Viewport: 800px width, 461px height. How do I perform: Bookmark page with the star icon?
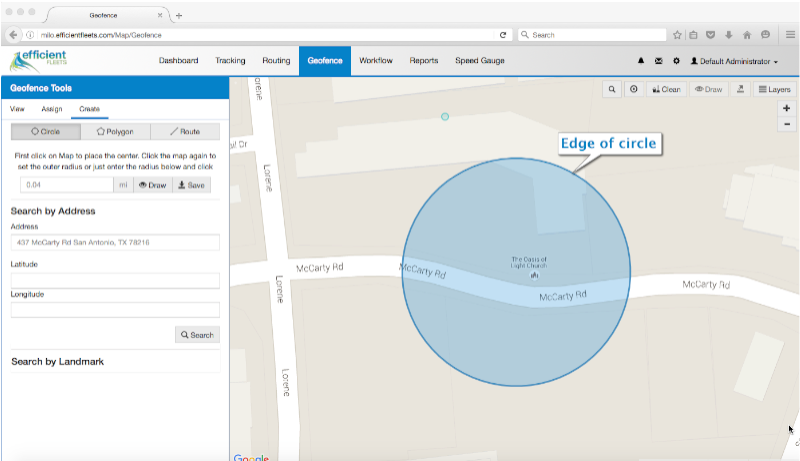click(x=677, y=35)
